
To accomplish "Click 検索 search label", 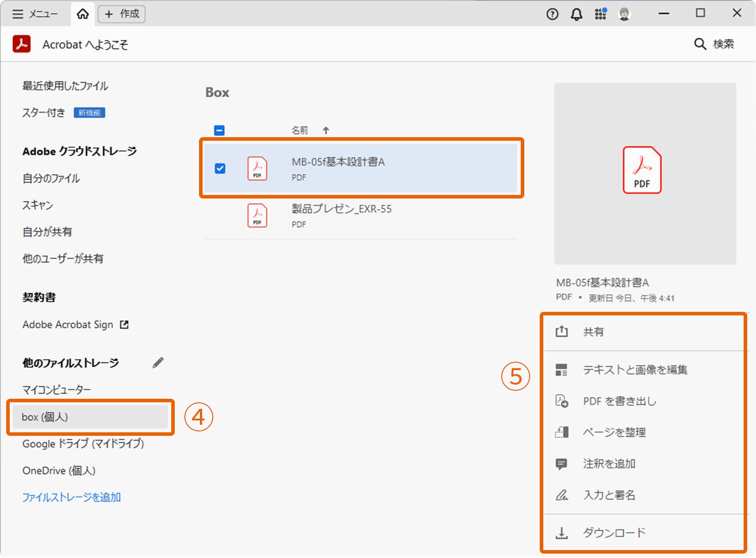I will tap(723, 44).
